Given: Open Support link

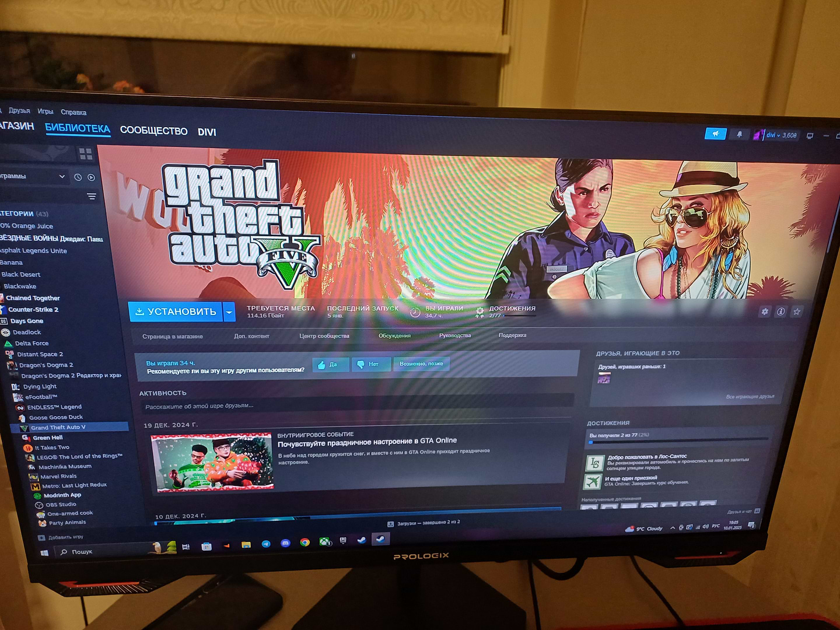Looking at the screenshot, I should click(x=512, y=335).
